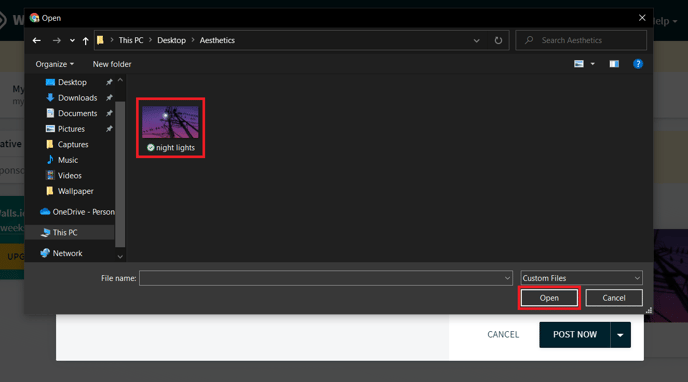Viewport: 688px width, 382px height.
Task: Open Pictures in navigation pane
Action: pos(71,129)
